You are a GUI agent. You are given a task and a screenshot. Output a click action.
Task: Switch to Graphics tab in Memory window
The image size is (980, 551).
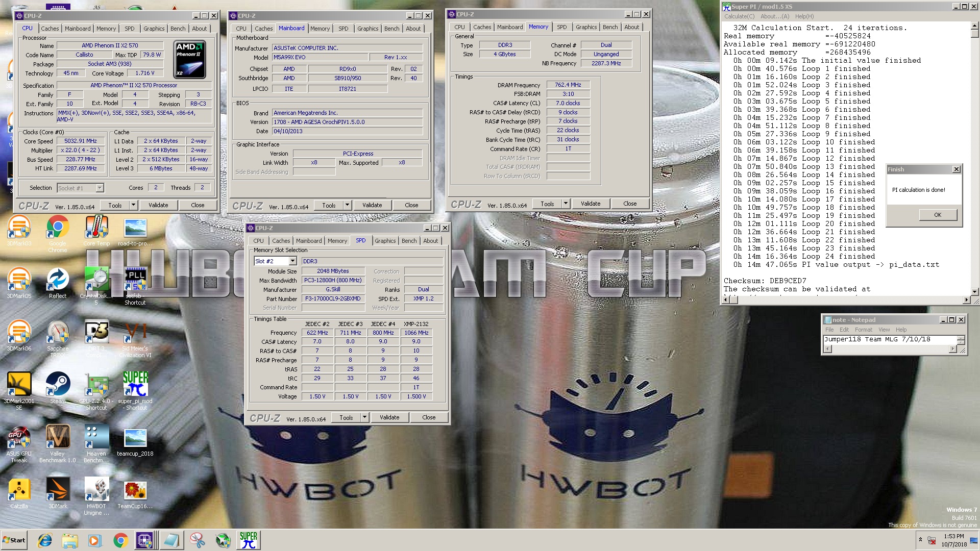click(586, 27)
